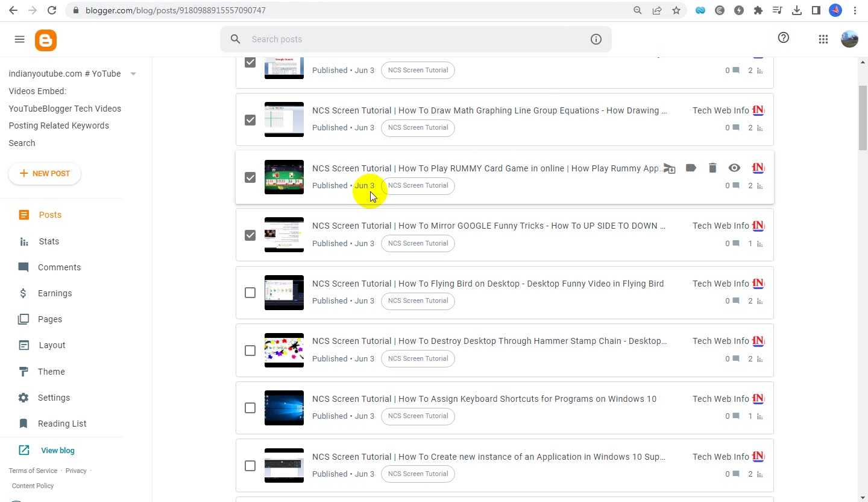
Task: Open the Help question mark icon
Action: tap(784, 37)
